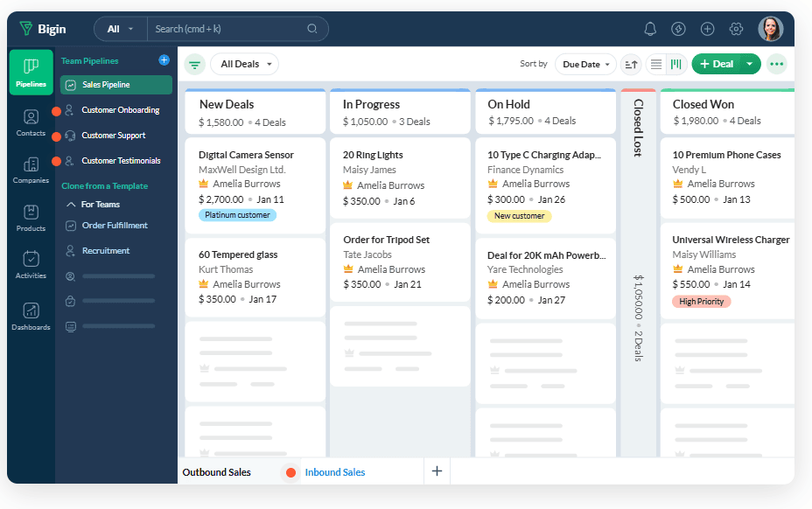This screenshot has width=812, height=509.
Task: Click the Clone from a Template heading
Action: coord(105,186)
